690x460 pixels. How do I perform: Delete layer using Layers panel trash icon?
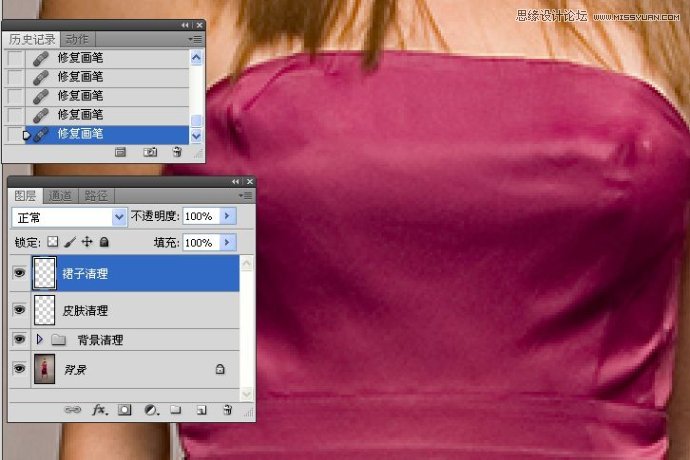(x=227, y=410)
